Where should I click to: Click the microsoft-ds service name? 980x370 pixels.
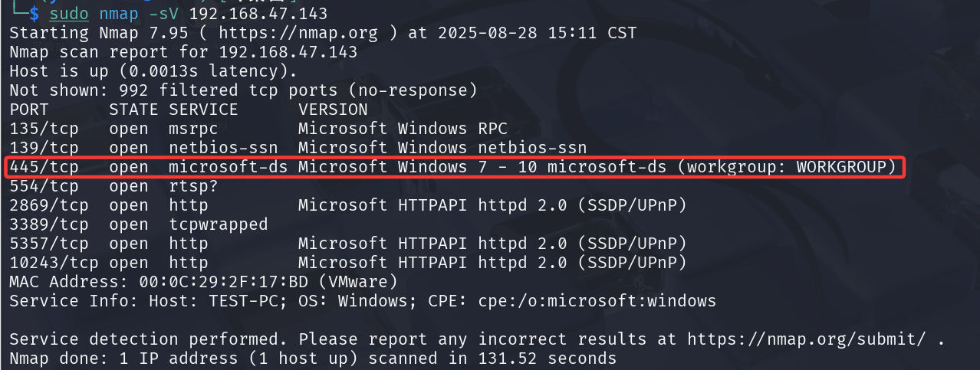[x=228, y=167]
